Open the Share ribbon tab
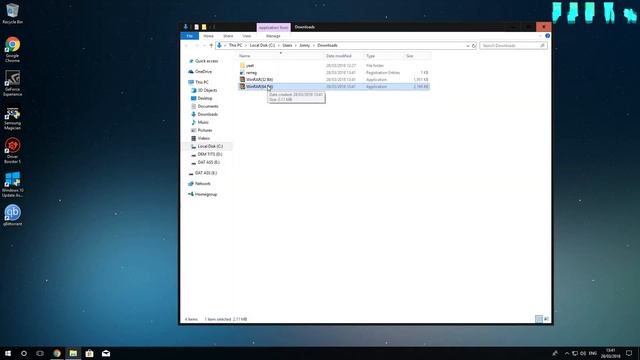The width and height of the screenshot is (640, 360). tap(228, 36)
